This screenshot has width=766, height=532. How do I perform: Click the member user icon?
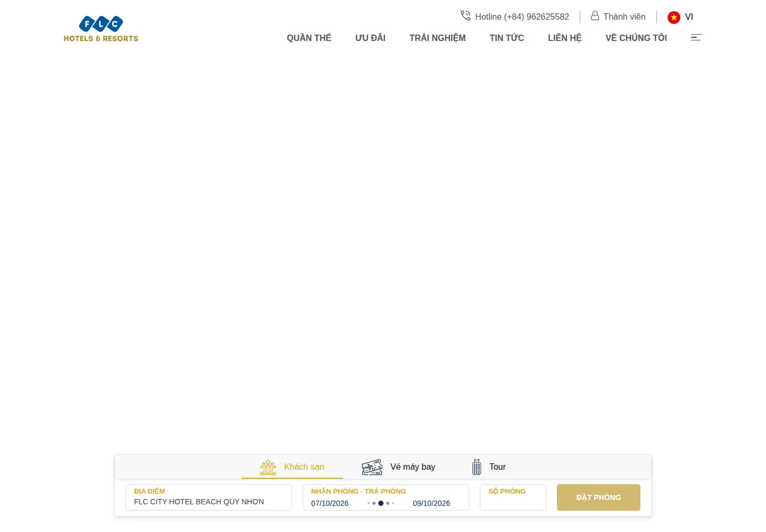tap(595, 16)
